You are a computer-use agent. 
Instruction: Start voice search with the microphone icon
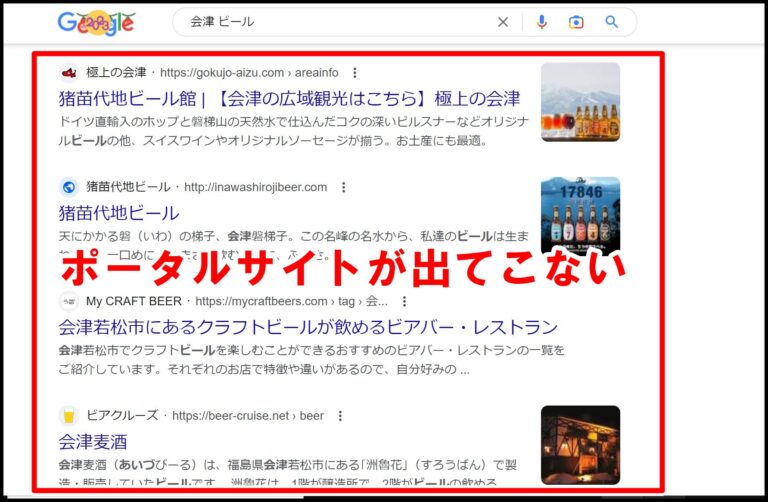click(x=541, y=22)
